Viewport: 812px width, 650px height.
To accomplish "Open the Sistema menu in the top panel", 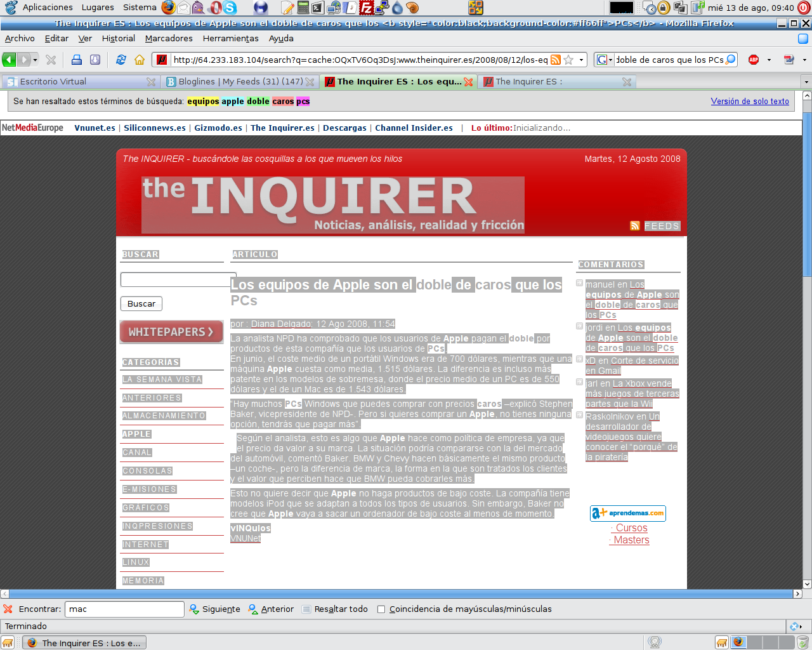I will [140, 8].
